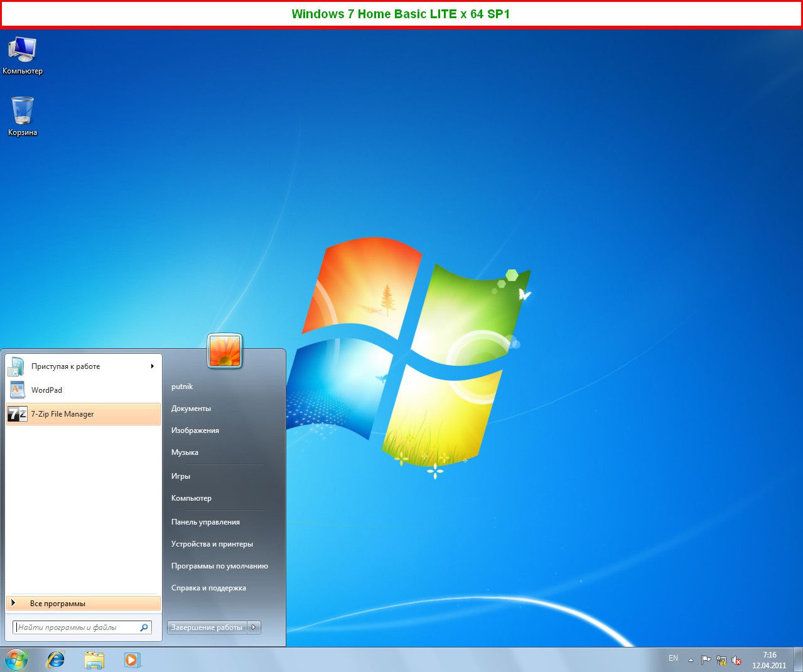Open Компьютер in Start menu

tap(191, 498)
